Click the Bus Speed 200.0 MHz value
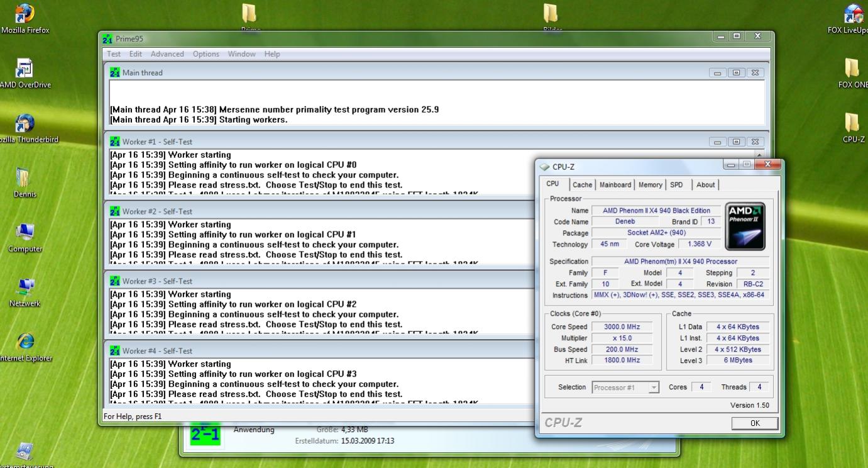868x468 pixels. point(621,350)
